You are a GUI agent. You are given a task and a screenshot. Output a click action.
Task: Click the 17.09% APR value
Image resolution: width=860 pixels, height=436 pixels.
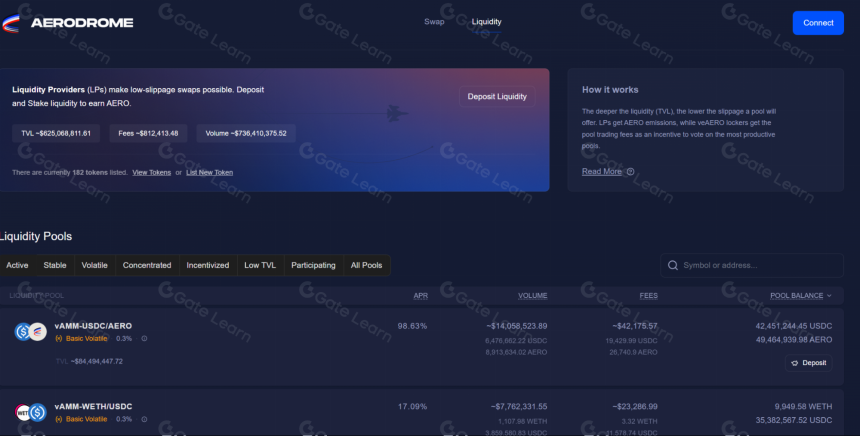[412, 406]
